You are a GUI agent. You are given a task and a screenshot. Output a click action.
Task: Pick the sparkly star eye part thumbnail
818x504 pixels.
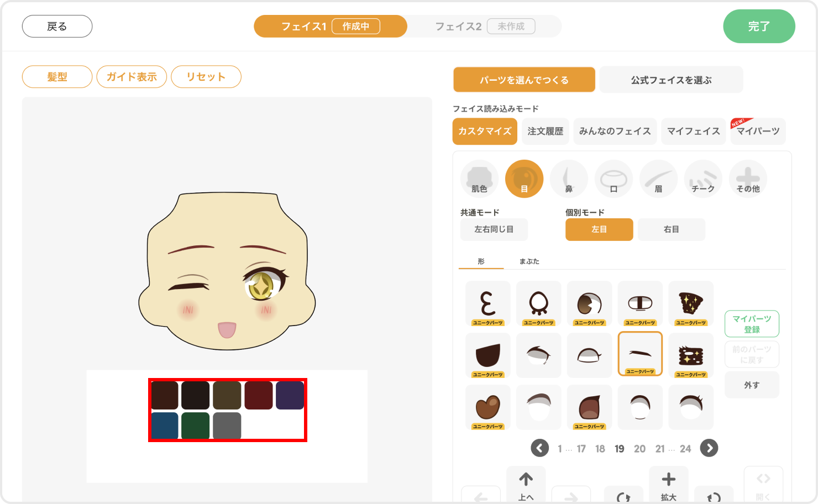pyautogui.click(x=691, y=303)
